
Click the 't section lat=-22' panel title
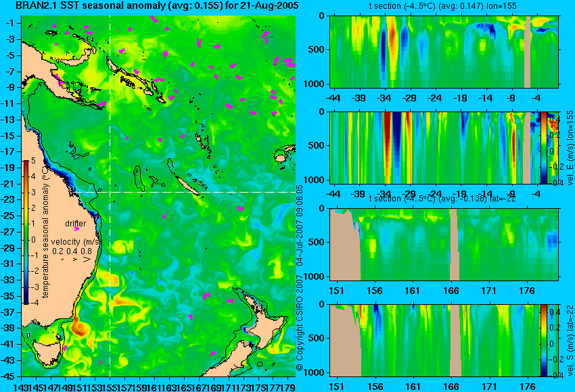coord(442,199)
